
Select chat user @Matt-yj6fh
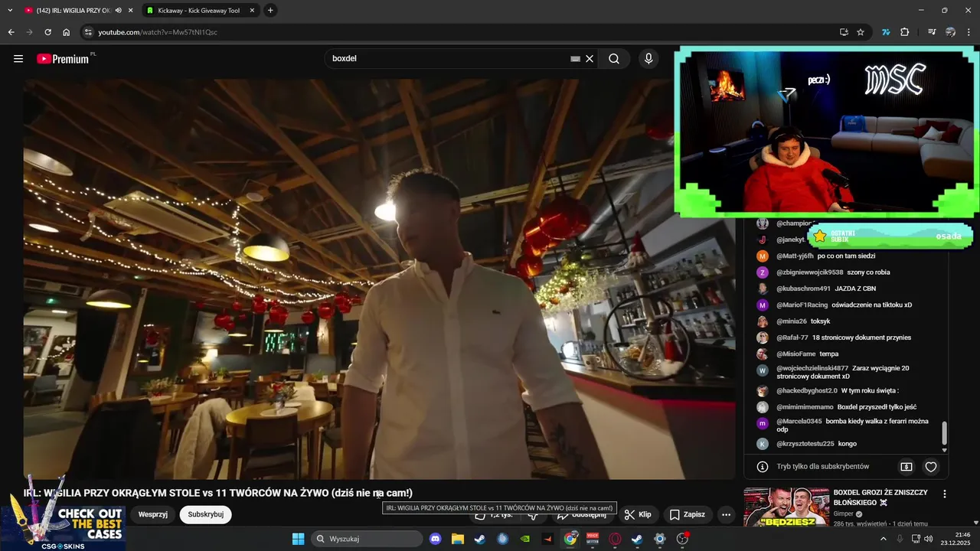tap(795, 256)
